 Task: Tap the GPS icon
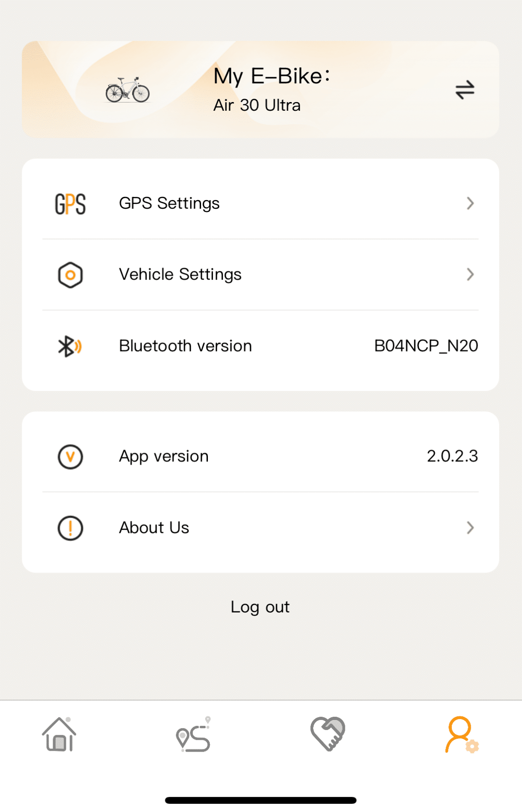point(70,204)
